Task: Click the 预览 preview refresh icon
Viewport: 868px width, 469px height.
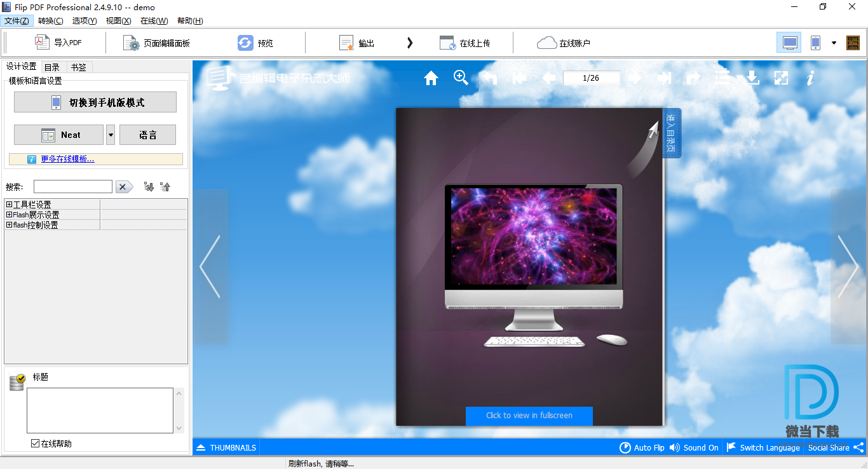Action: coord(245,43)
